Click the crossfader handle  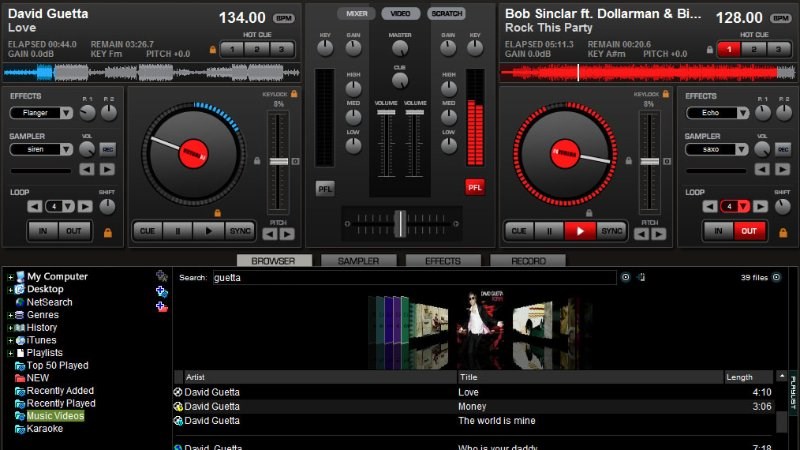pyautogui.click(x=401, y=223)
